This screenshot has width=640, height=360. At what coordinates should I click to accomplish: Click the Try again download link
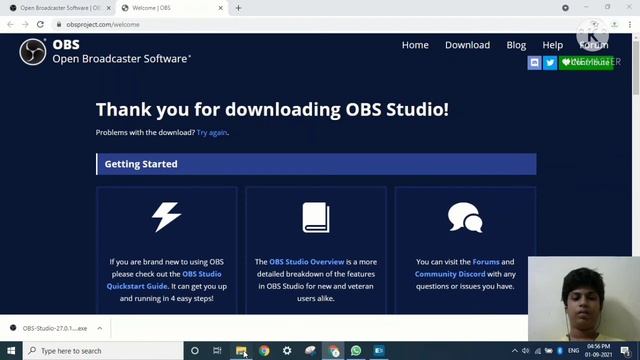(x=212, y=133)
